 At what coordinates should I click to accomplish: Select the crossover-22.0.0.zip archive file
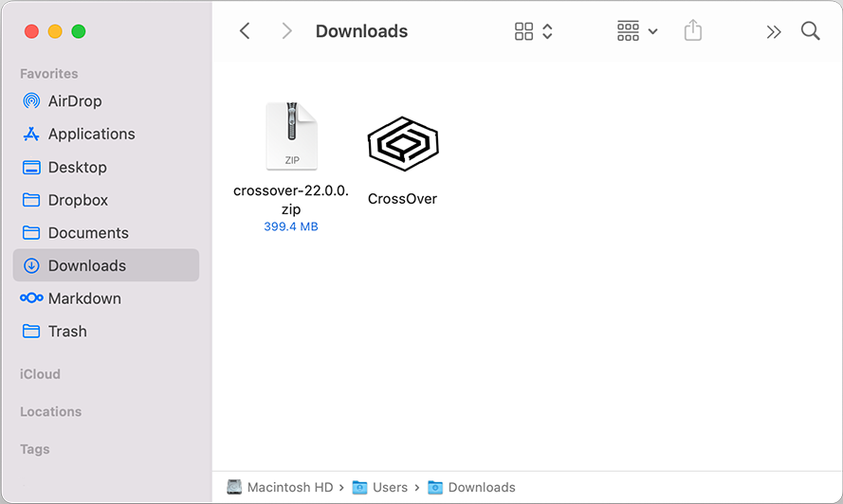pyautogui.click(x=291, y=136)
